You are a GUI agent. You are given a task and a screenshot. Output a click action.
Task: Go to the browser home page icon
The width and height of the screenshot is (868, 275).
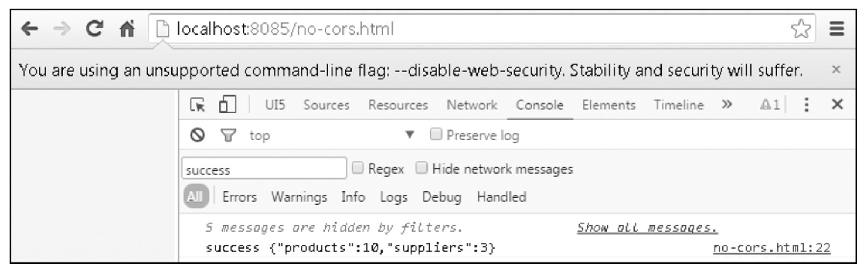[127, 29]
